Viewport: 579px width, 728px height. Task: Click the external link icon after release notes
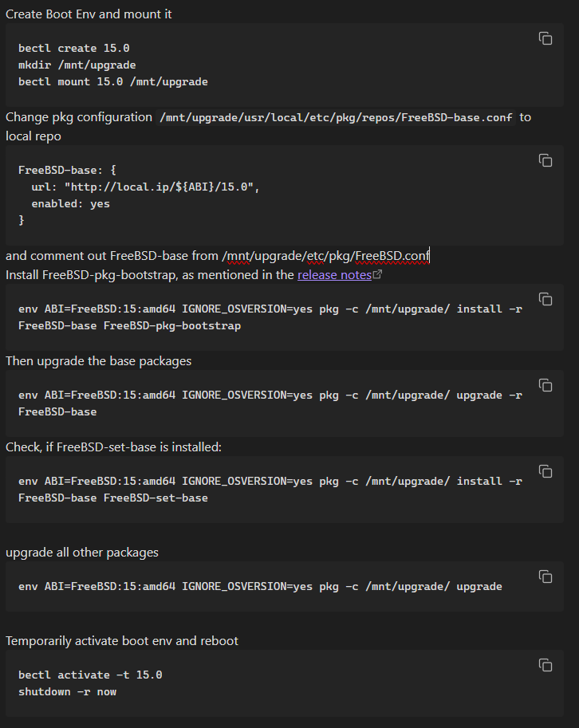pos(378,275)
